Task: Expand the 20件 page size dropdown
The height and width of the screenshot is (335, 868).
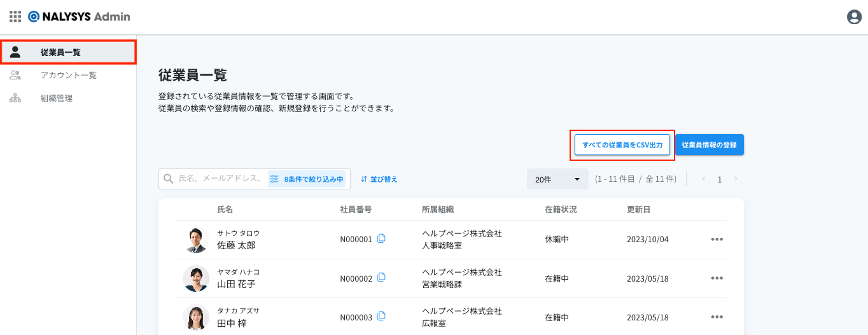Action: pos(557,179)
